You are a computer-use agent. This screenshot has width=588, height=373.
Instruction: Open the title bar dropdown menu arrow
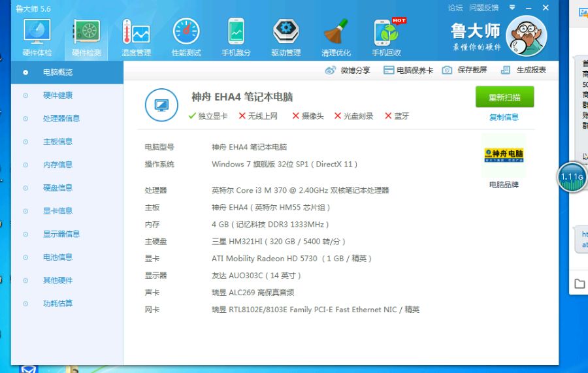pyautogui.click(x=512, y=7)
